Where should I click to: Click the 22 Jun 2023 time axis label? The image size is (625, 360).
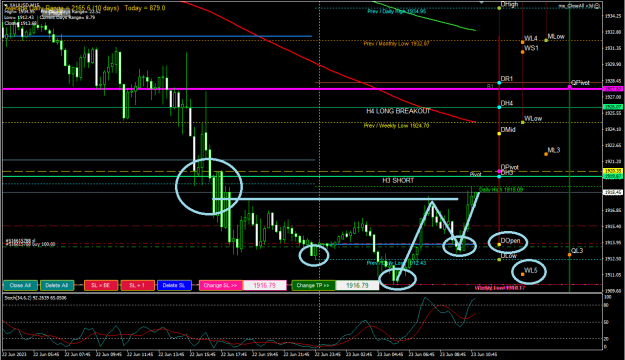15,354
